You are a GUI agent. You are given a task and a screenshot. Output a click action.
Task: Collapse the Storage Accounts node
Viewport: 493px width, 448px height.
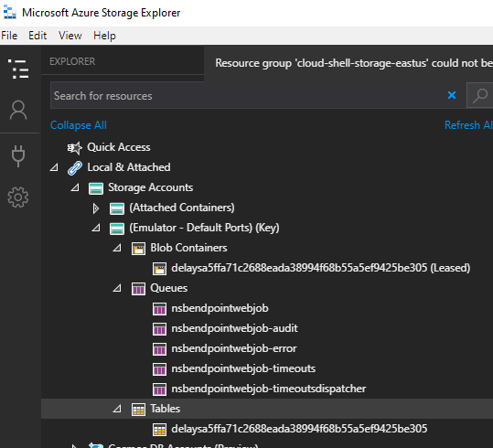click(75, 187)
